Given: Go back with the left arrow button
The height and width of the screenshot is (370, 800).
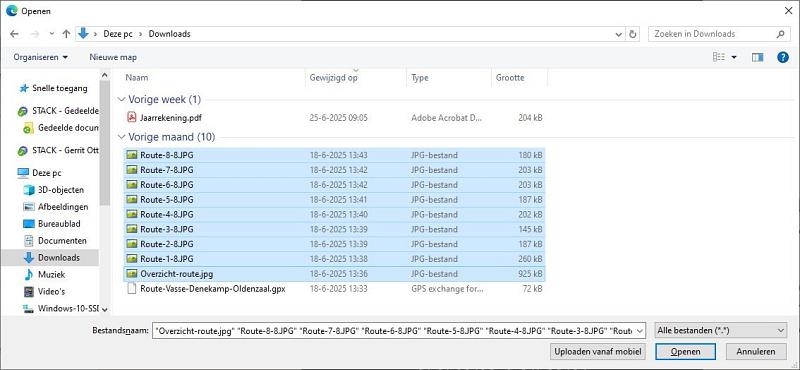Looking at the screenshot, I should pos(14,34).
